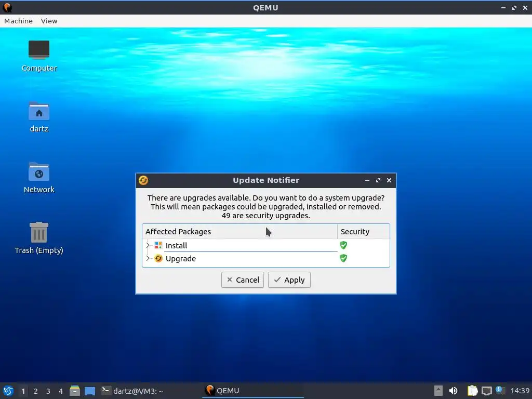The height and width of the screenshot is (399, 532).
Task: Click the Upgrade row orange icon
Action: click(158, 259)
